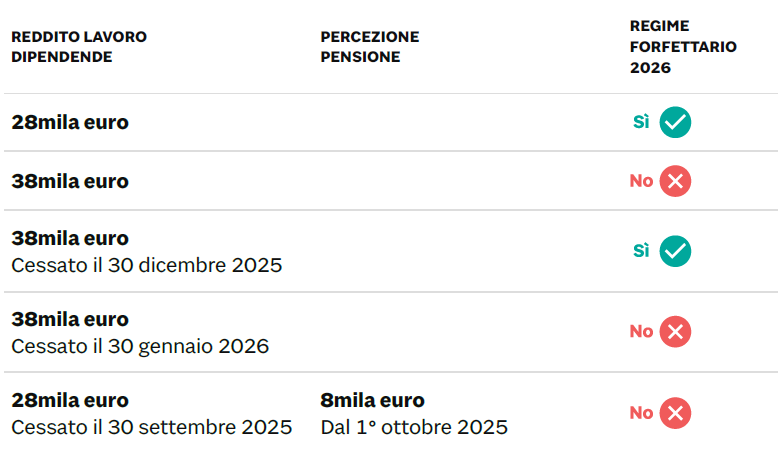Click the "Cessato il 30 dicembre 2025" text
This screenshot has width=782, height=450.
point(147,266)
